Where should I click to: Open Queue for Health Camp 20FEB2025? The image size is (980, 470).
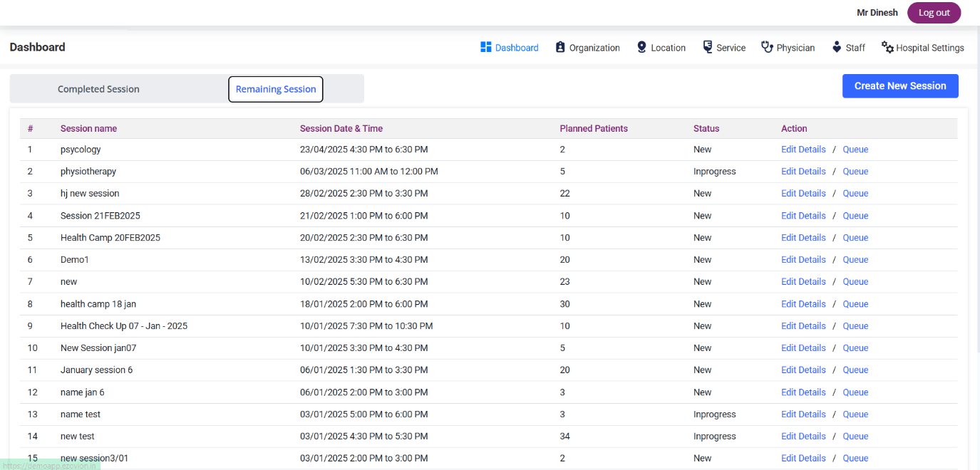click(x=855, y=238)
